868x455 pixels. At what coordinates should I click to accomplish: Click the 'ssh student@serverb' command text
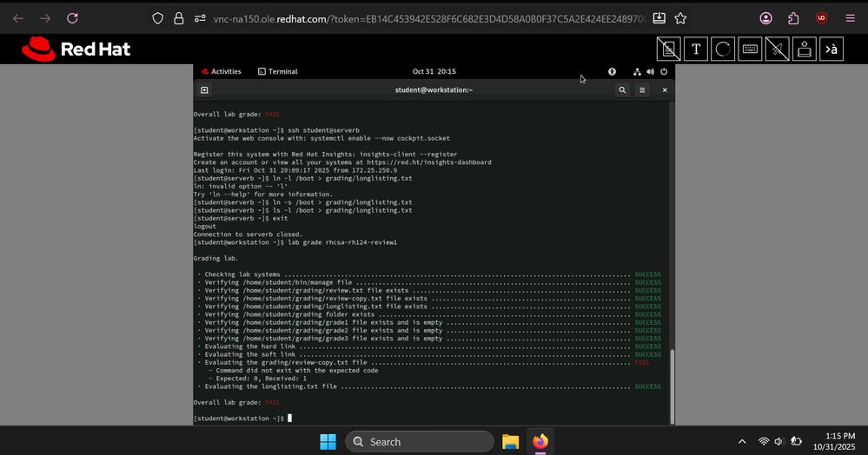tap(323, 130)
